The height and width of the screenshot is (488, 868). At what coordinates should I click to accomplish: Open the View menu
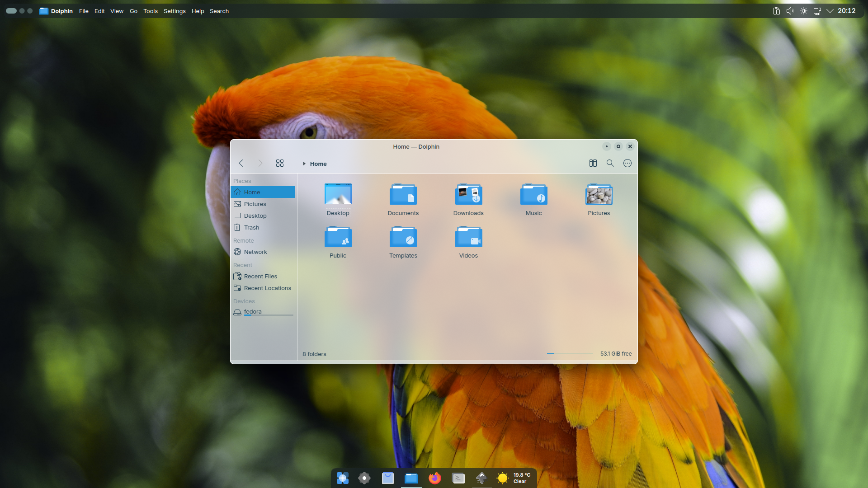coord(117,11)
